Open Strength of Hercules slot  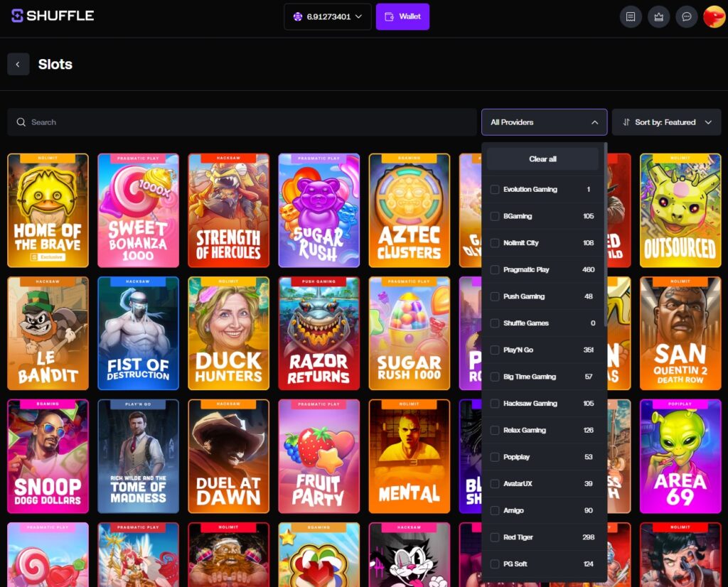pos(228,210)
